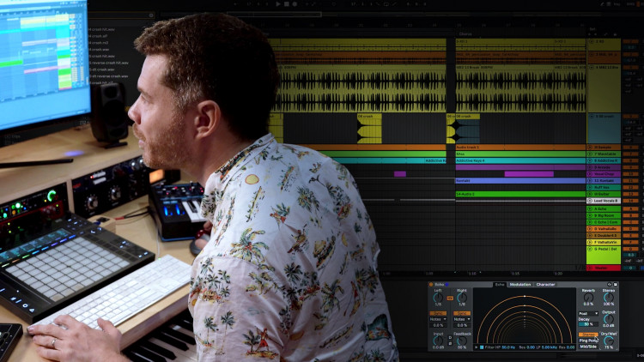Click the Right delay time knob

[462, 298]
